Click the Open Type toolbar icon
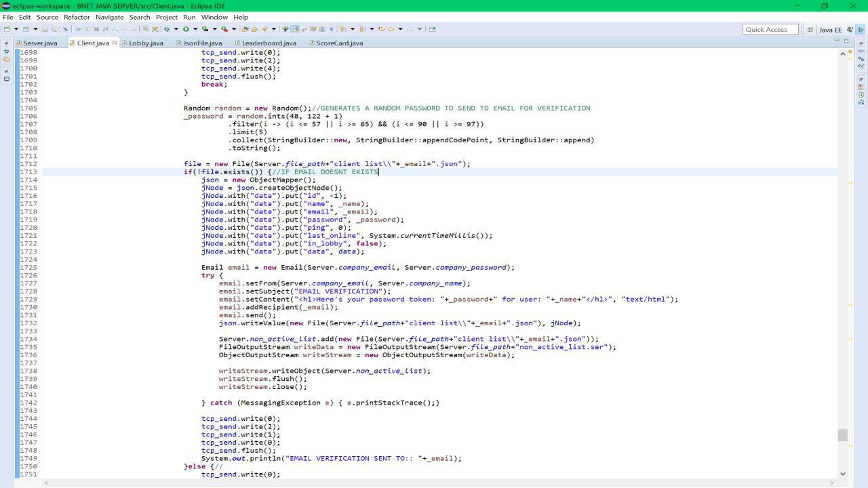Image resolution: width=868 pixels, height=488 pixels. (x=245, y=29)
